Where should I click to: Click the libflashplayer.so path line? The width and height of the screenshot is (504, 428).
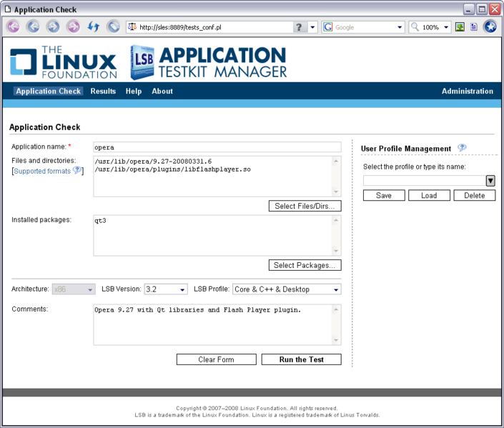tap(172, 169)
